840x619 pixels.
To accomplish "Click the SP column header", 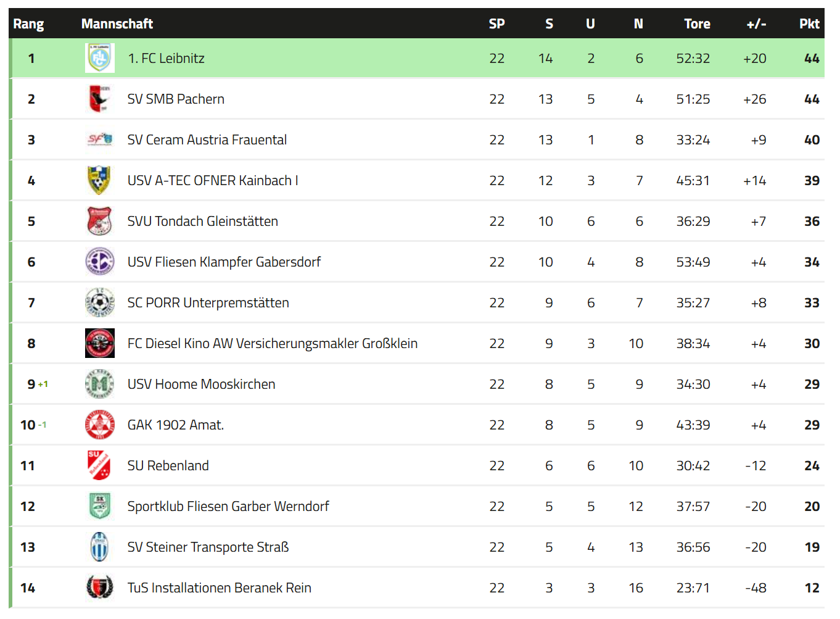I will click(x=496, y=23).
